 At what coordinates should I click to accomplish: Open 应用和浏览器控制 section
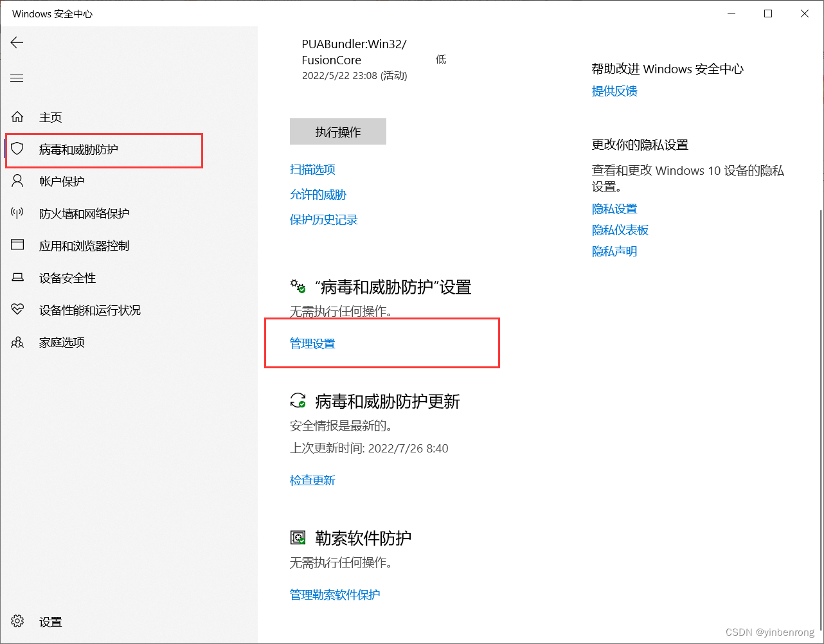coord(84,246)
